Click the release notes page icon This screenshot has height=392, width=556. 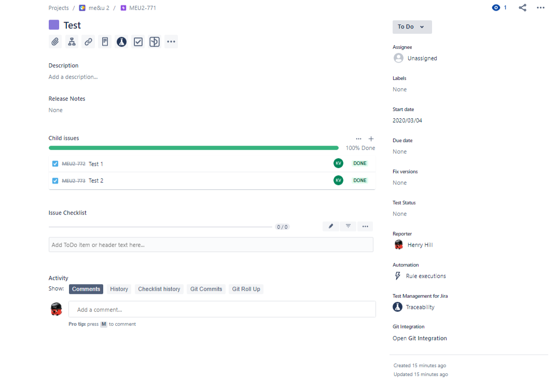click(105, 42)
